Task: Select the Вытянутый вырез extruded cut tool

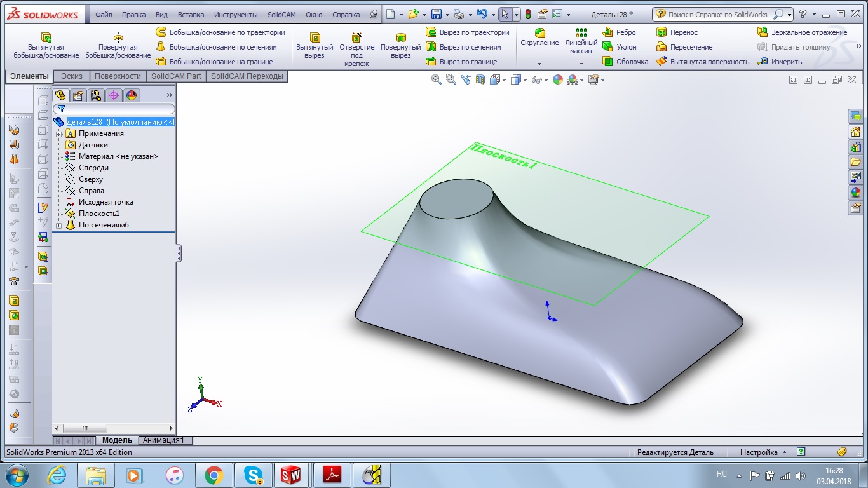Action: coord(315,46)
